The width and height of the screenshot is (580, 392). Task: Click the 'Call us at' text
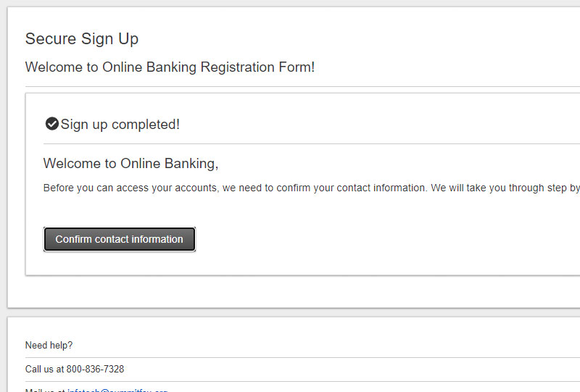45,369
